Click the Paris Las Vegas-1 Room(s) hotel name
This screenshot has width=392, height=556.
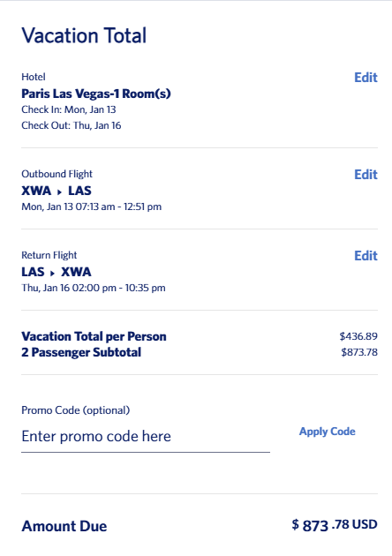(x=96, y=94)
